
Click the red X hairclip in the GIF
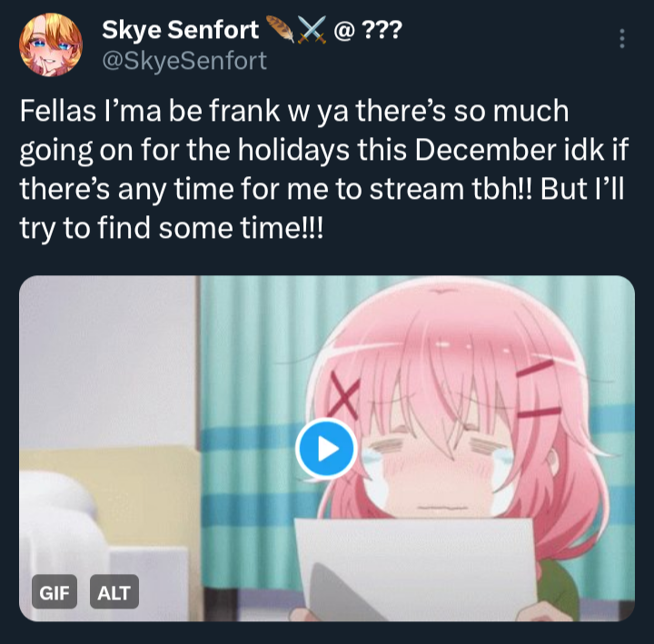[344, 395]
